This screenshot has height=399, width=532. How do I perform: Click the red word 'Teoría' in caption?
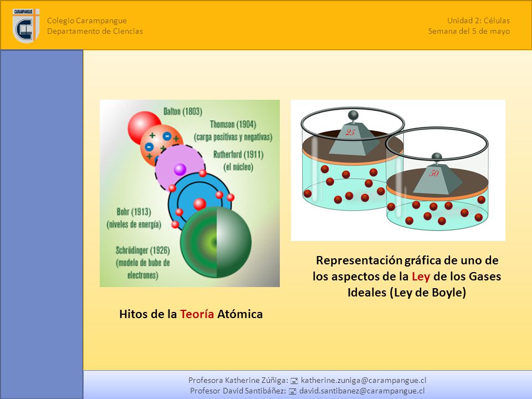(x=197, y=314)
